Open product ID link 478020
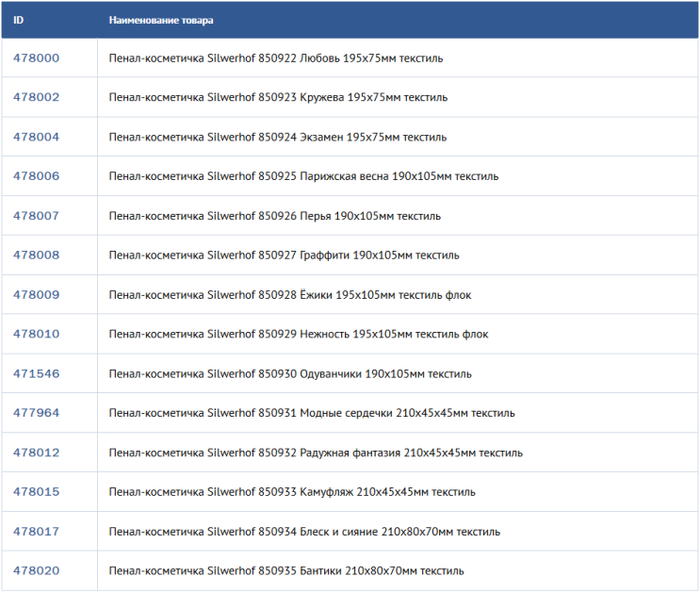 pyautogui.click(x=36, y=570)
